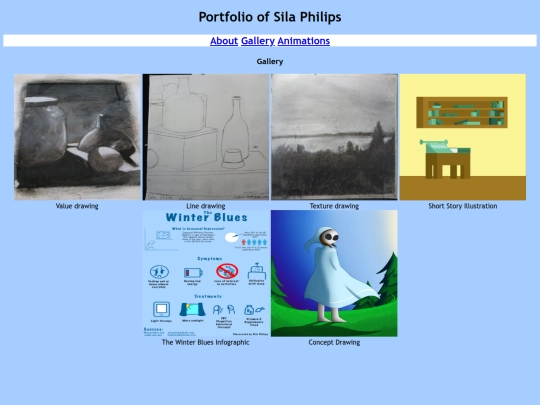This screenshot has width=540, height=405.
Task: Go to the Gallery link
Action: (x=258, y=41)
